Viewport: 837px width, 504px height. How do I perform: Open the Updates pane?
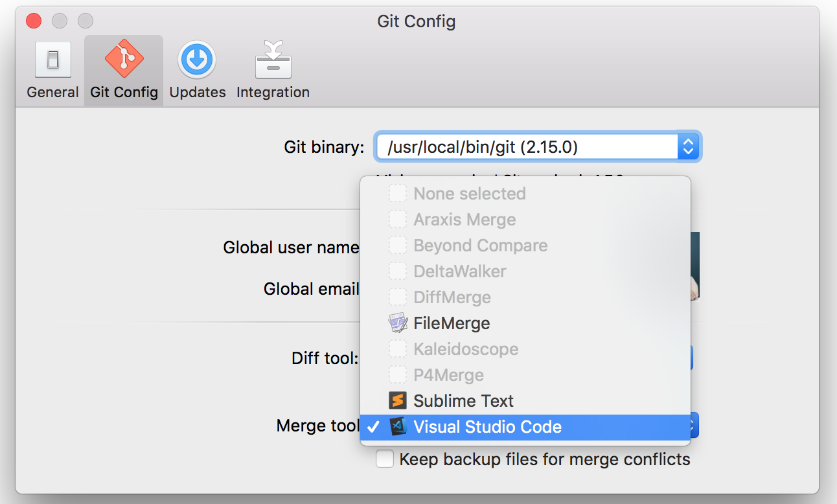tap(197, 68)
